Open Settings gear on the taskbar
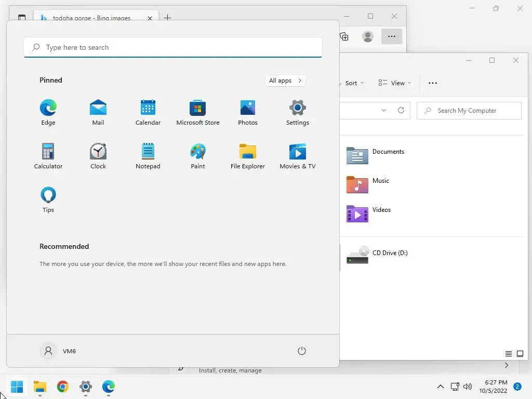This screenshot has height=399, width=532. (x=86, y=387)
